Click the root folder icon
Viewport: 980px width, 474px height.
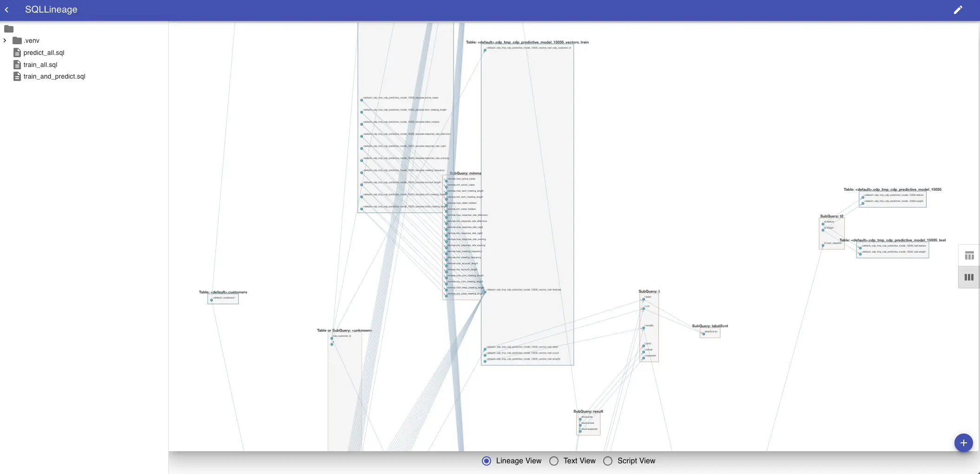tap(9, 29)
